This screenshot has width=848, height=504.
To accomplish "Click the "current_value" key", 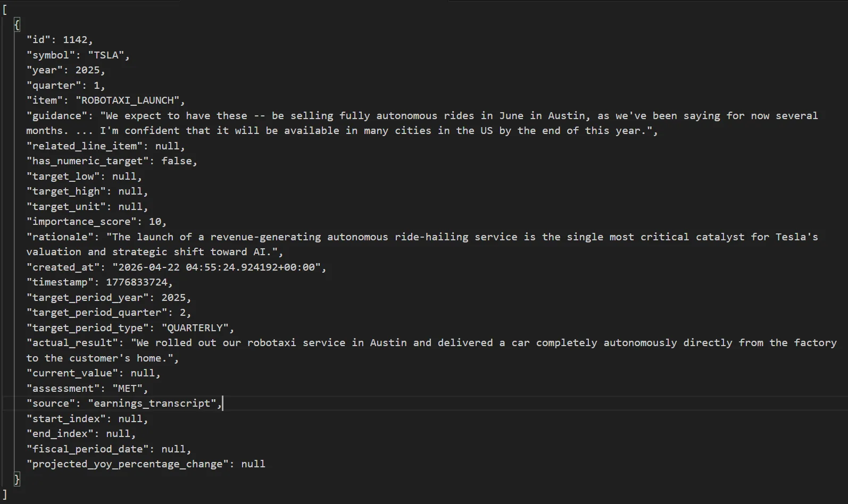I will click(x=72, y=373).
